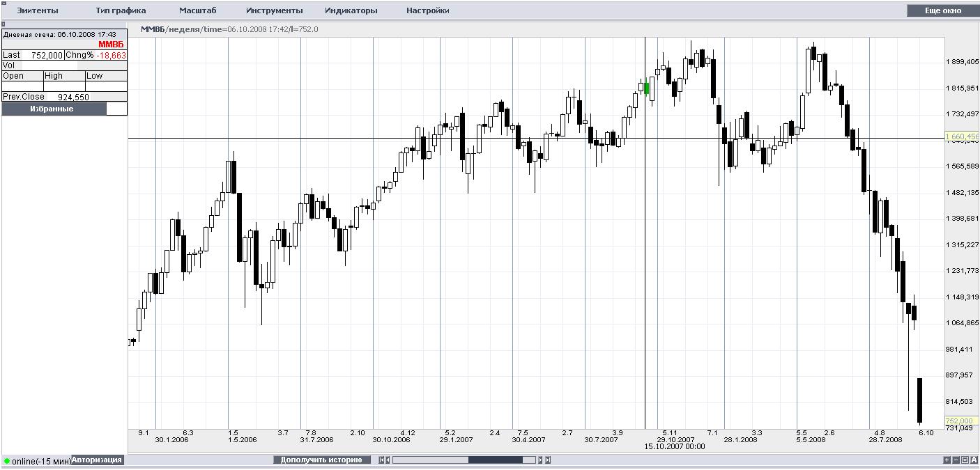Open the Инструменты menu

pyautogui.click(x=274, y=10)
